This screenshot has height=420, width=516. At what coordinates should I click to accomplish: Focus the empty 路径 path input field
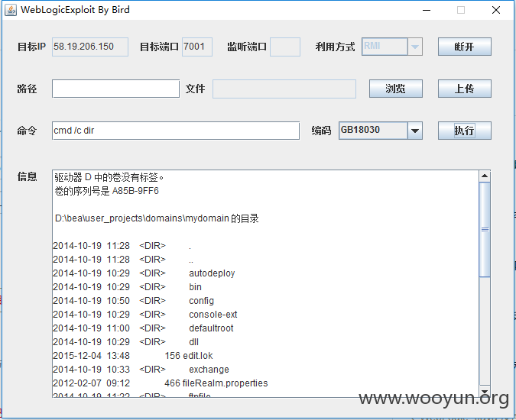(x=116, y=89)
